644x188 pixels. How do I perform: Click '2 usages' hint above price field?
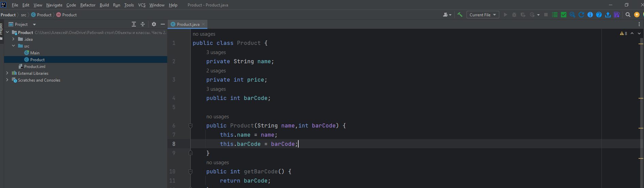click(216, 71)
